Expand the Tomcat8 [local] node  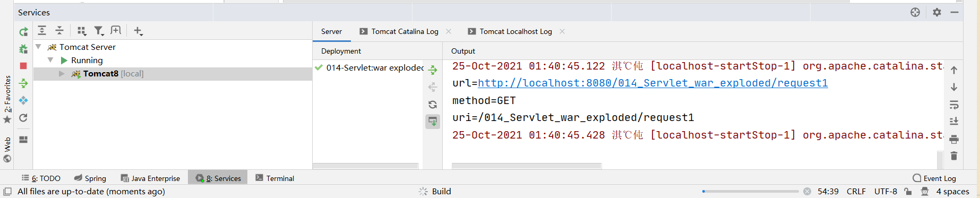(62, 73)
